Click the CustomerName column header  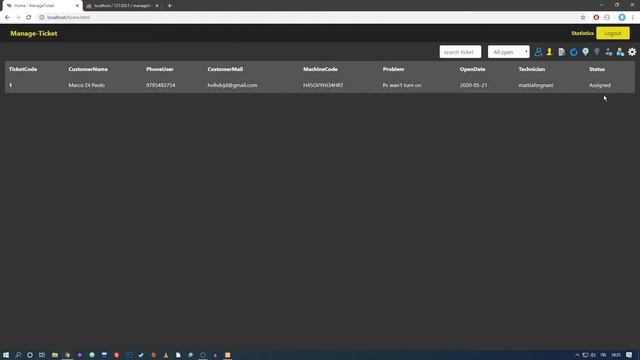(x=88, y=69)
